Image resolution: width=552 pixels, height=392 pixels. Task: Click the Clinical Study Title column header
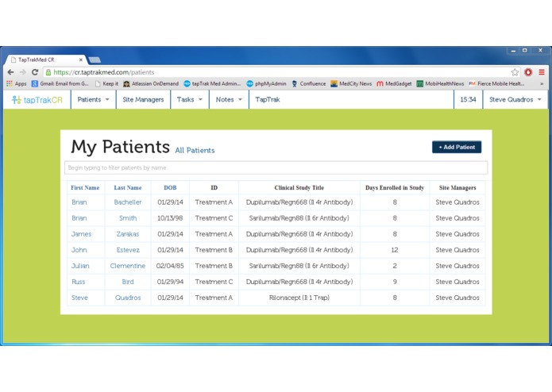tap(299, 188)
